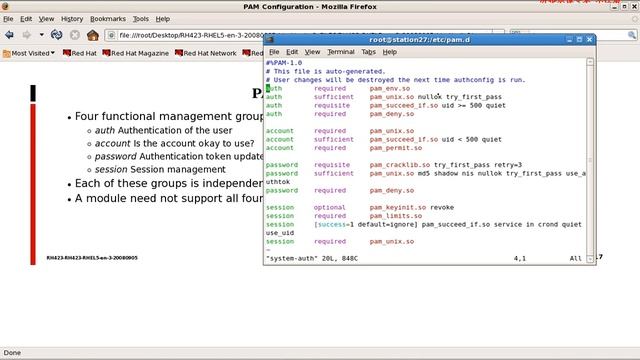Click the search magnifier icon in Firefox

[x=632, y=36]
